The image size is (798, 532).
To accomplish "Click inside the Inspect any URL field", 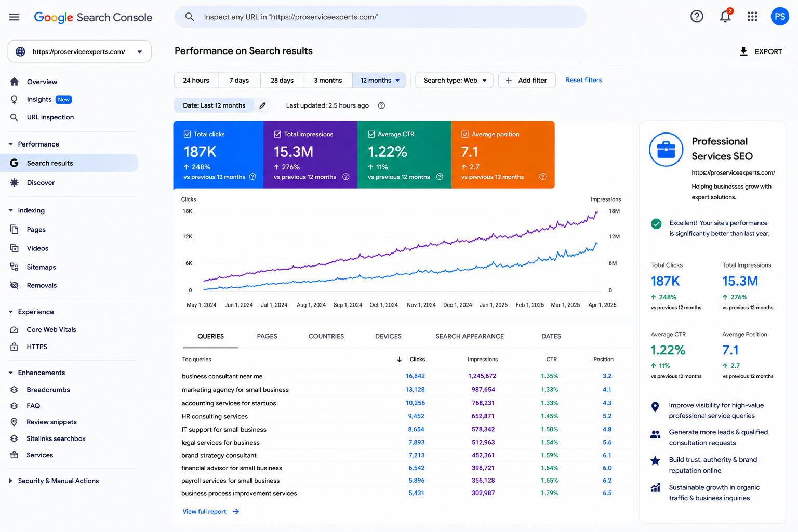I will (380, 17).
